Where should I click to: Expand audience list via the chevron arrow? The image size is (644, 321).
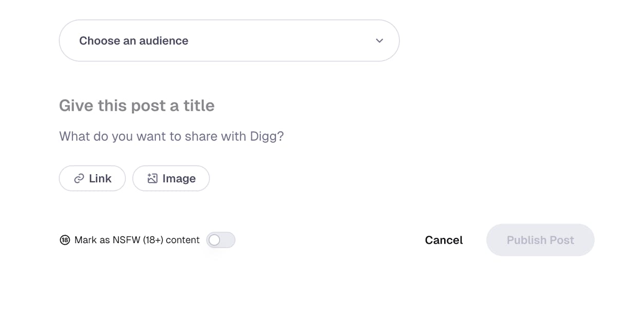(379, 41)
